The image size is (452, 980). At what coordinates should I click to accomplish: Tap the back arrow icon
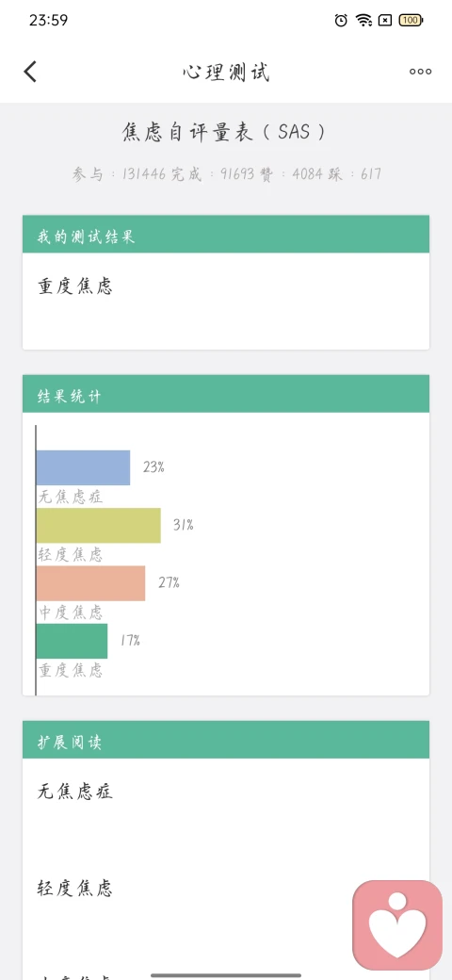tap(30, 72)
